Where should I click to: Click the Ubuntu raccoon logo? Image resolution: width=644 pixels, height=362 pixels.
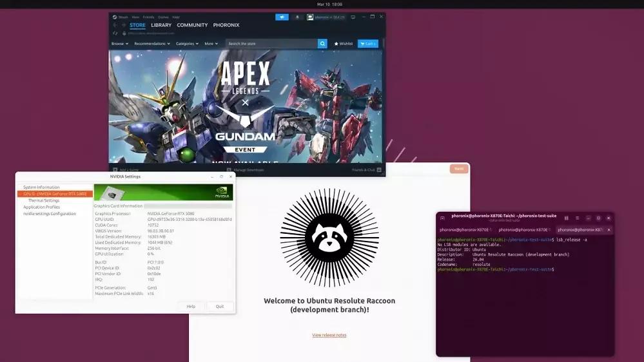point(329,238)
